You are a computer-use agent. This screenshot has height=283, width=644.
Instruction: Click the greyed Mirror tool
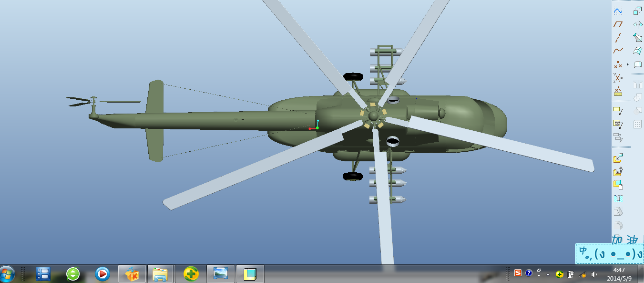coord(637,84)
